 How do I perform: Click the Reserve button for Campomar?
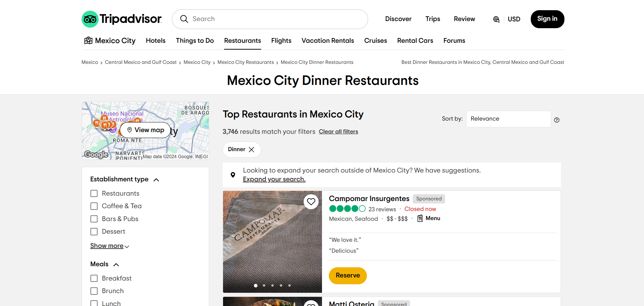point(348,275)
